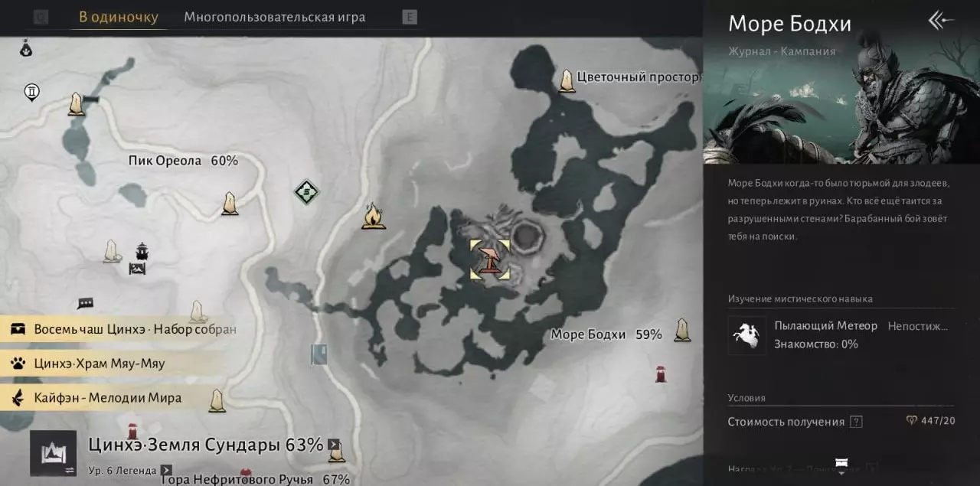The width and height of the screenshot is (980, 486).
Task: Switch to the Многопользовательская игра tab
Action: tap(275, 17)
